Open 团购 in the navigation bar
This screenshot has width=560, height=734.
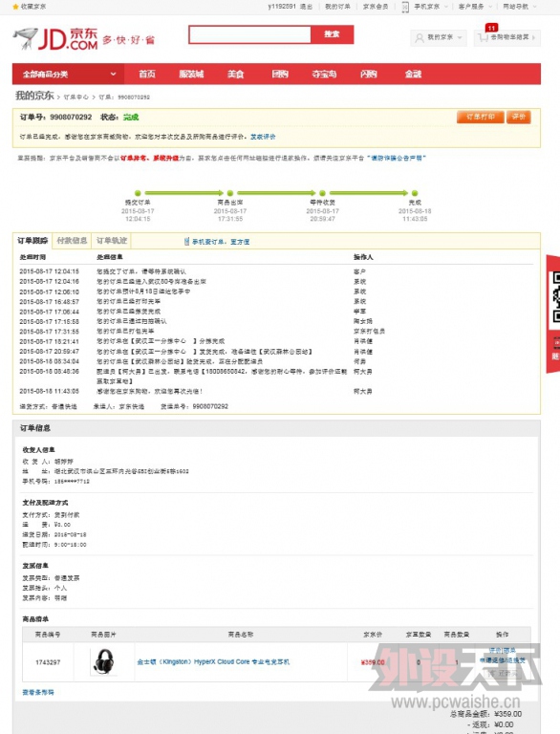(280, 74)
